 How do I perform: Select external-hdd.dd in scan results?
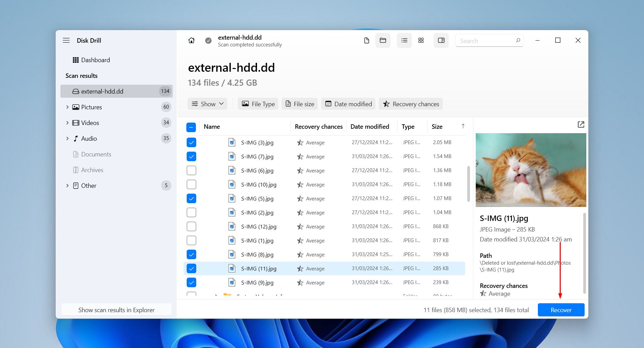pos(116,91)
